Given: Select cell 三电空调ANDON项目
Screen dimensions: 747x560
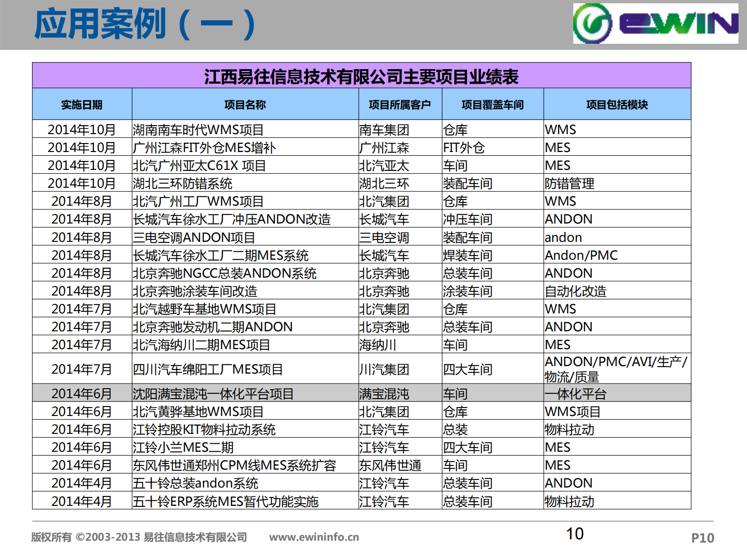Looking at the screenshot, I should [245, 237].
